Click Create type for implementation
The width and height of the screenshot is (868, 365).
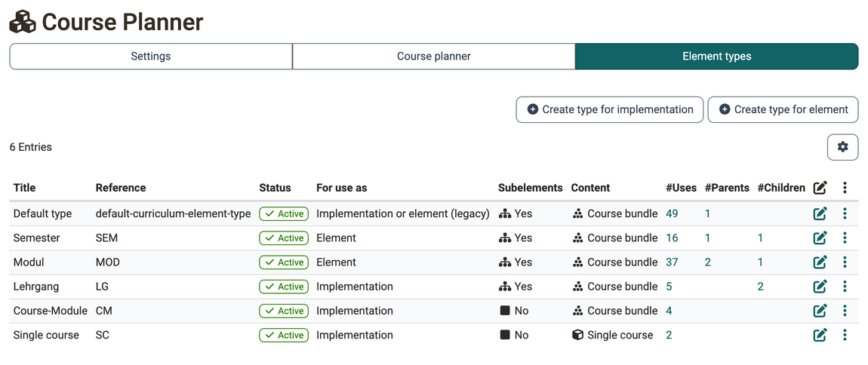(x=609, y=109)
